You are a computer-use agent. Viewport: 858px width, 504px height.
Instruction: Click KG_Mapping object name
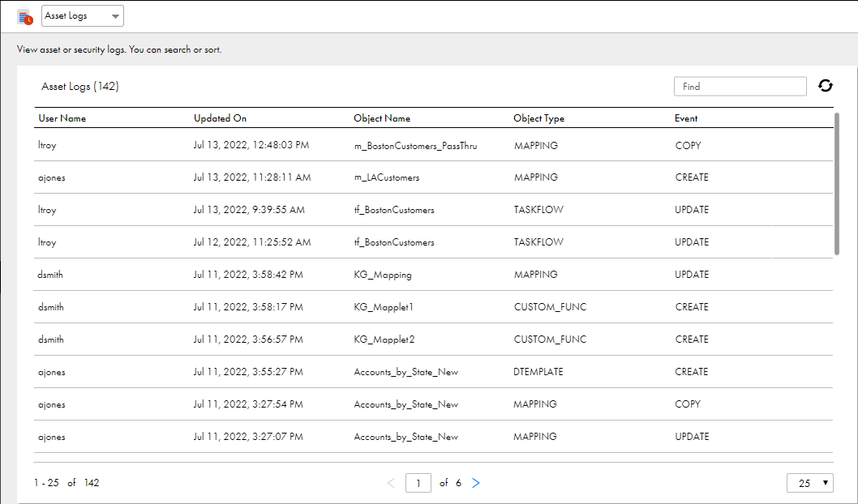(383, 275)
